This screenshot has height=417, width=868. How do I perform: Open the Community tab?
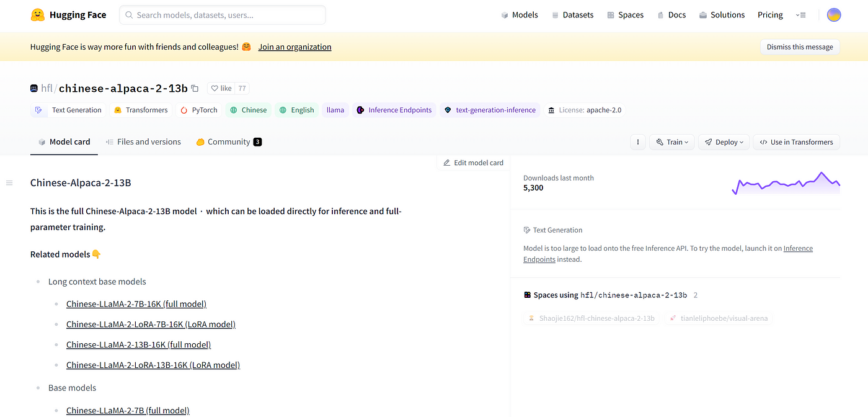228,141
